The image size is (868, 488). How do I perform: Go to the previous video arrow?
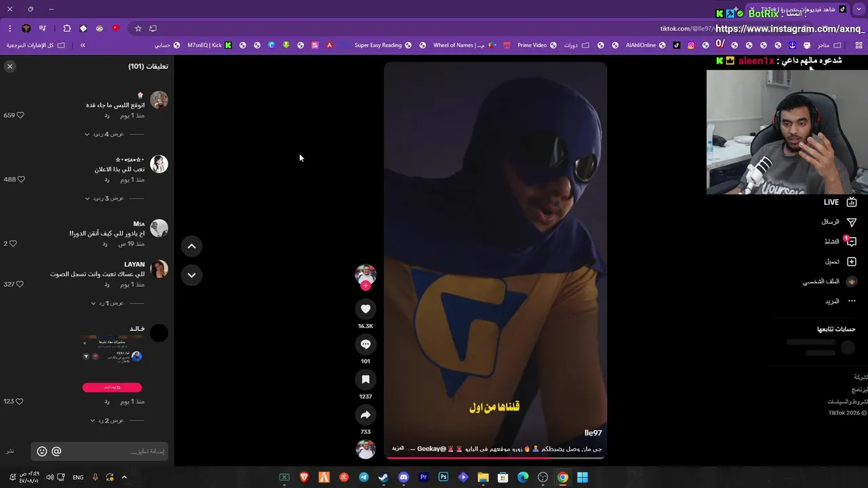point(191,246)
